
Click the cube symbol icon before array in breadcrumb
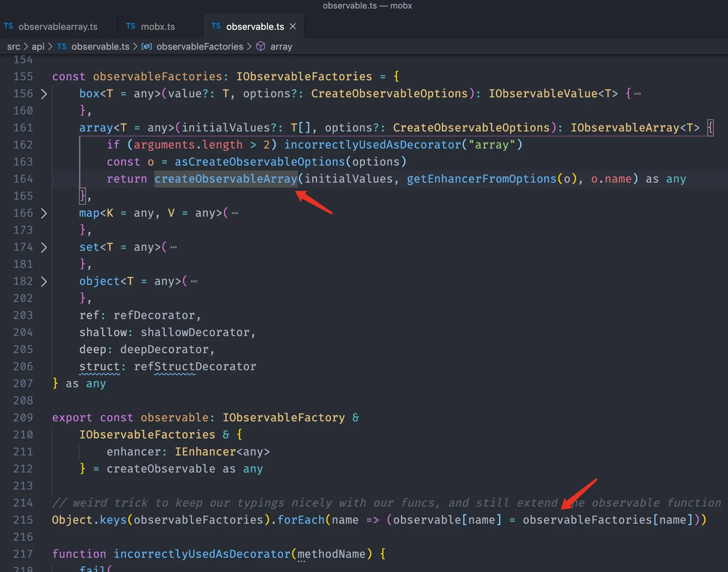click(x=261, y=46)
